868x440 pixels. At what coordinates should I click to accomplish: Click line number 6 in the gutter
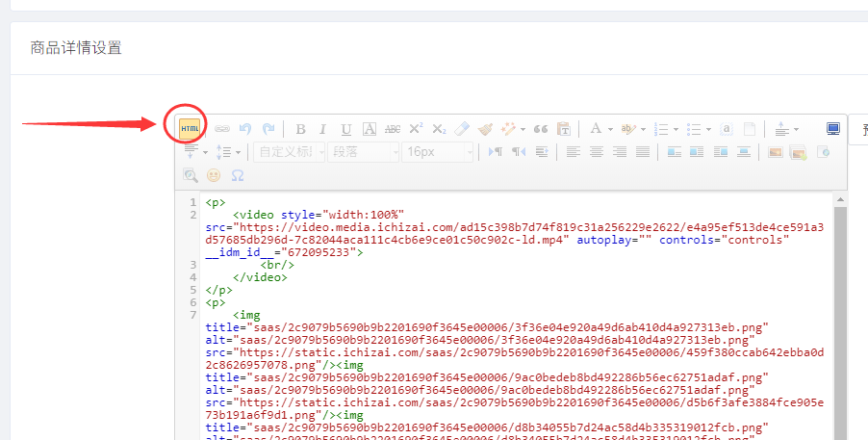[x=192, y=302]
